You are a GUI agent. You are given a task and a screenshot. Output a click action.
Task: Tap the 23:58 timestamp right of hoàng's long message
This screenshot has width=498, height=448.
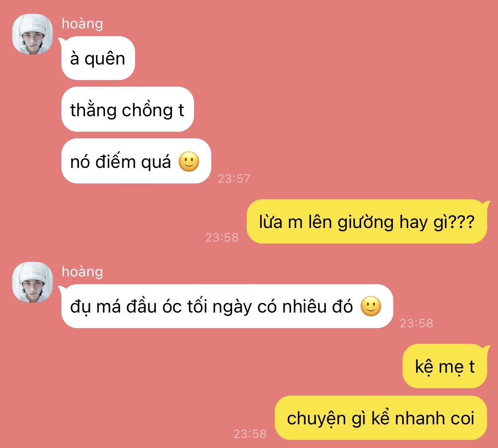(416, 323)
